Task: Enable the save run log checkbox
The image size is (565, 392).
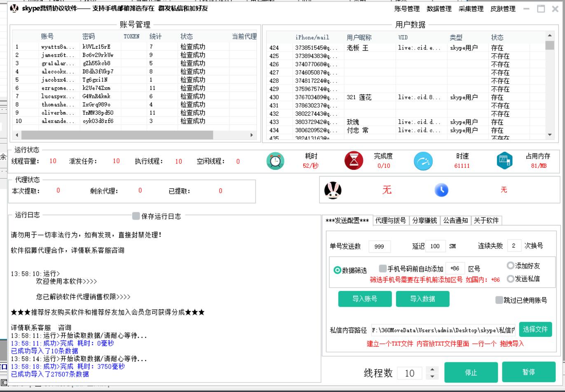Action: [x=136, y=216]
